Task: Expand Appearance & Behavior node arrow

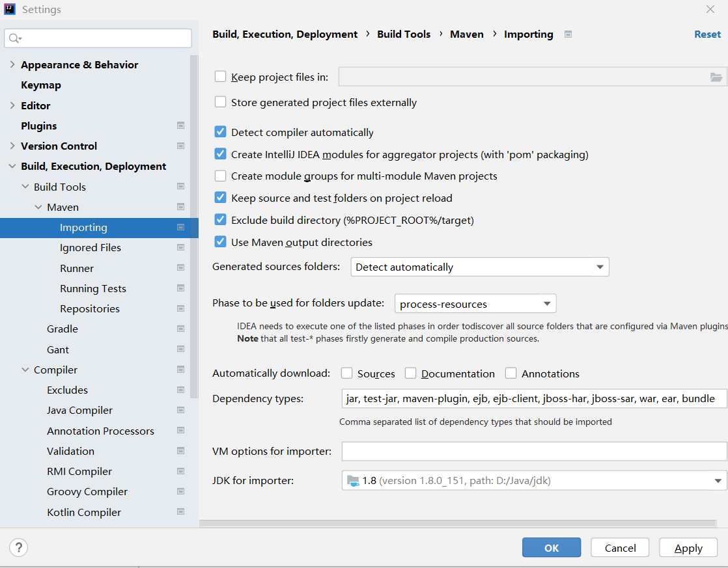Action: (x=12, y=64)
